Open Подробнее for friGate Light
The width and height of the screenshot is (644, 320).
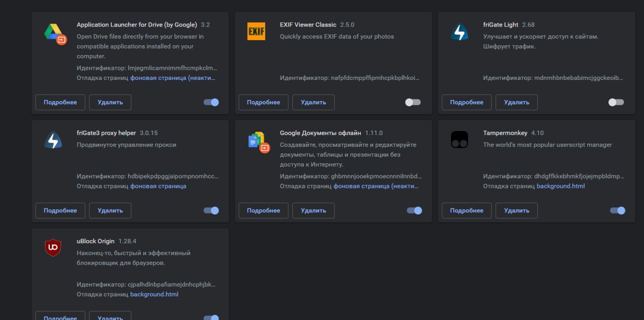click(x=467, y=102)
